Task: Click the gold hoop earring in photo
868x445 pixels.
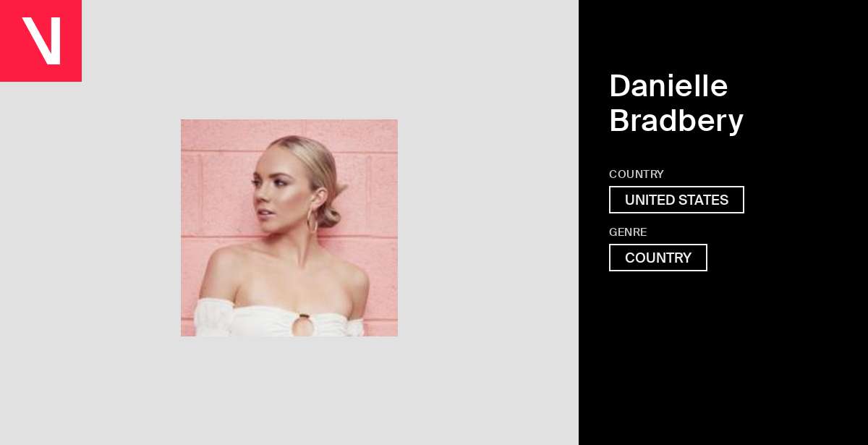Action: [x=312, y=219]
